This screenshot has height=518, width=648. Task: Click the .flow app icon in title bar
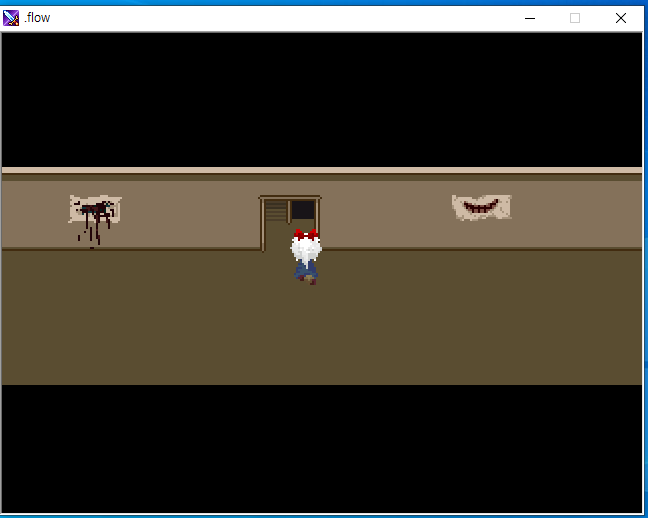(11, 18)
